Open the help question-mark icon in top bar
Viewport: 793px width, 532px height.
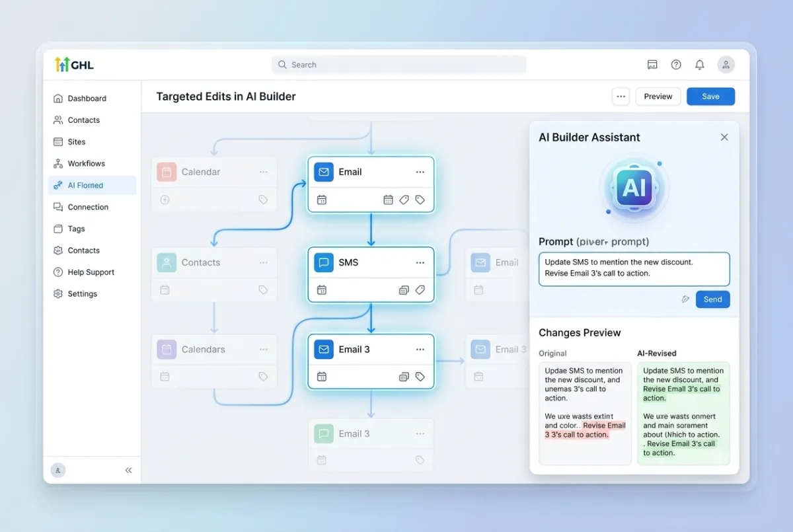click(x=676, y=65)
